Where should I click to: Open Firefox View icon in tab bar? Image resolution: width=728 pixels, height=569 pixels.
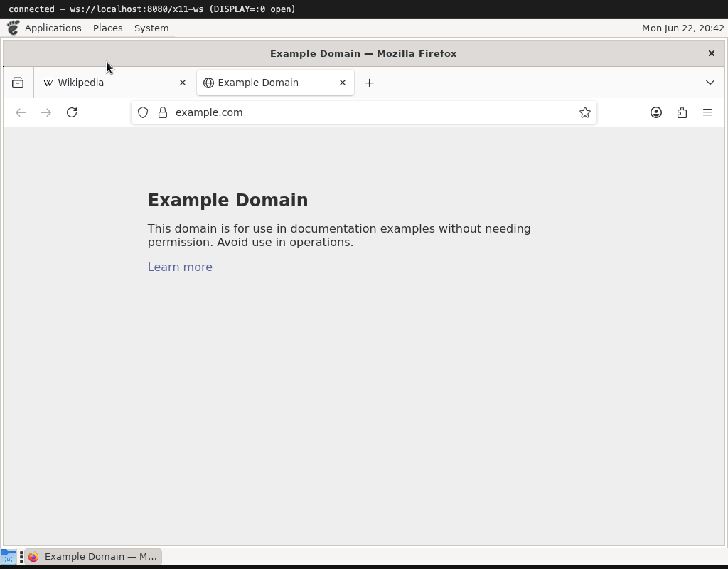(18, 83)
